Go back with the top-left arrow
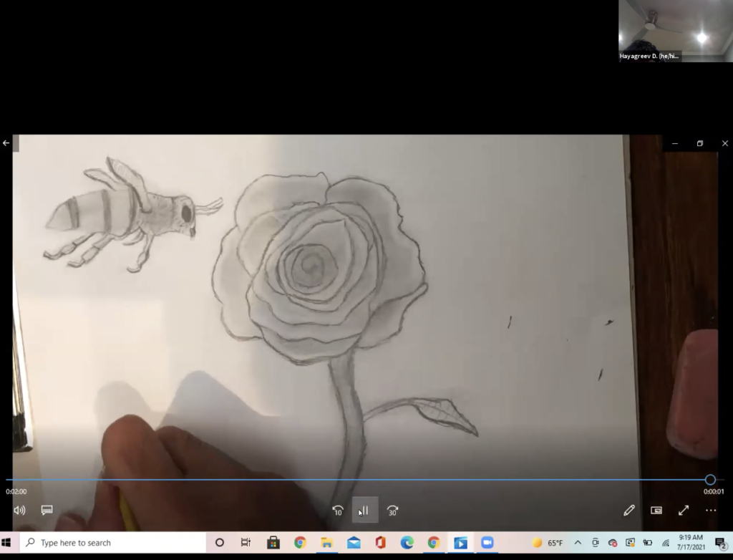 6,143
